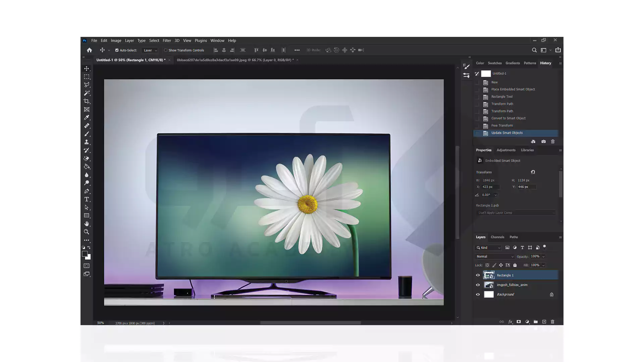Pick the Eyedropper tool
This screenshot has height=362, width=644.
[x=87, y=118]
